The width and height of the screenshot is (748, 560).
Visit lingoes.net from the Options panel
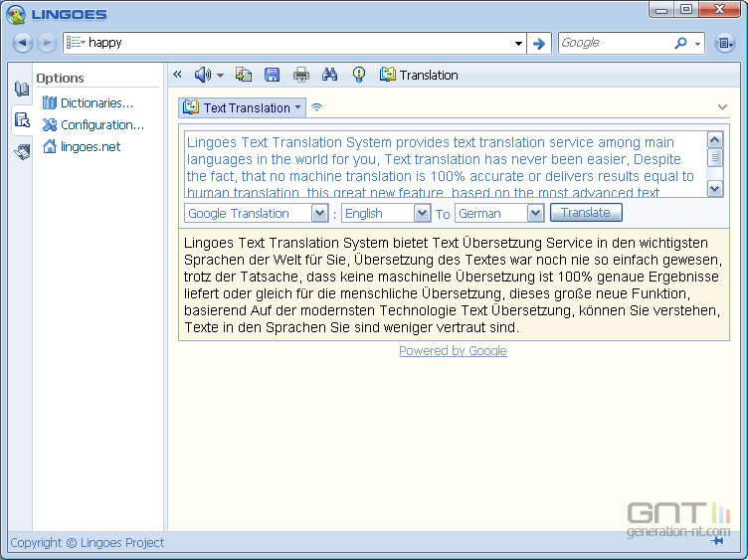(82, 146)
